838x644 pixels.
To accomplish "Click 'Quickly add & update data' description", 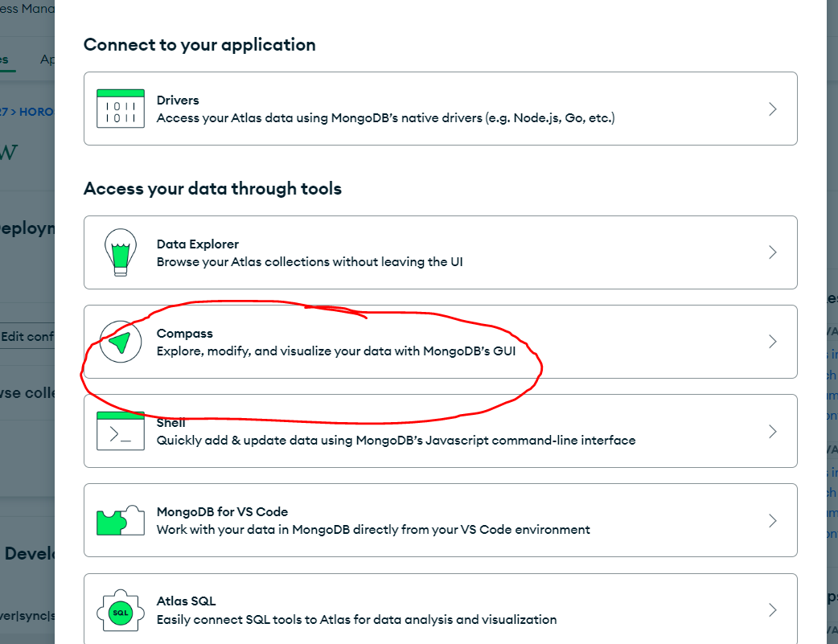I will [396, 441].
